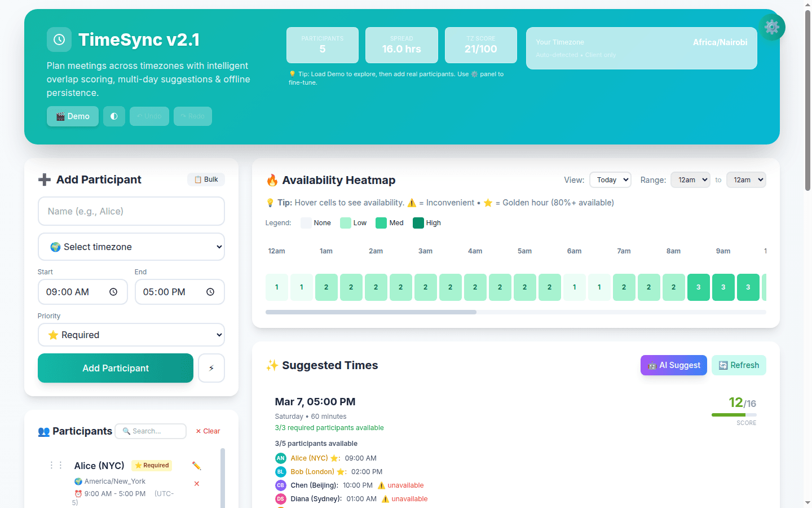Screen dimensions: 812x508
Task: Open the Range start 12am dropdown
Action: pos(690,180)
